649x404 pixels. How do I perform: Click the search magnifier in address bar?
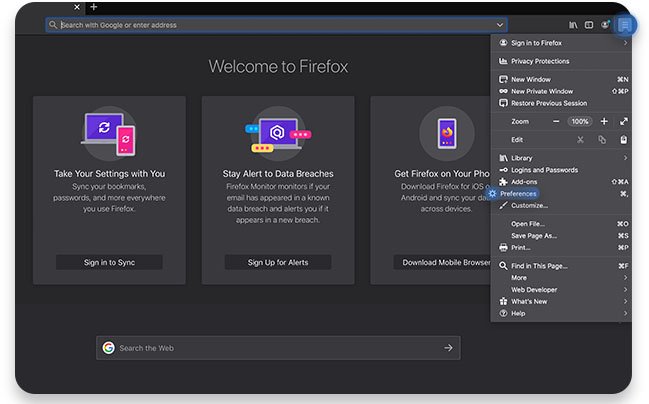(53, 25)
